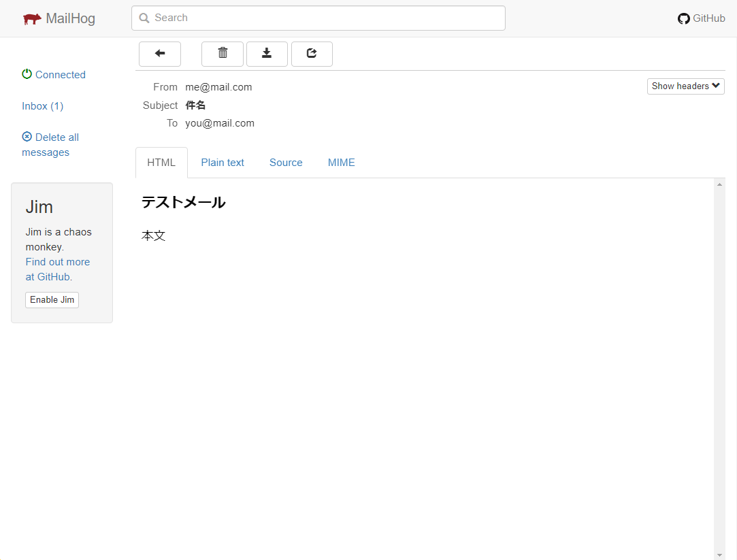Image resolution: width=737 pixels, height=560 pixels.
Task: Switch to the Plain text tab
Action: pos(222,162)
